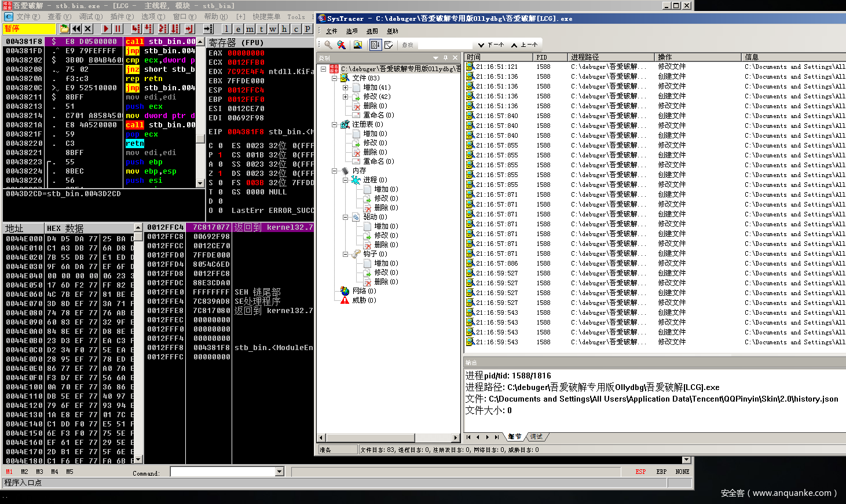Click the 下一个 (next) search button
The image size is (846, 504).
point(491,45)
